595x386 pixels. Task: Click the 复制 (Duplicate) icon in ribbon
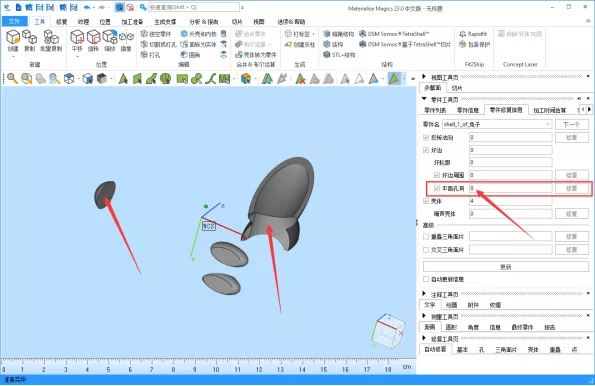click(x=29, y=41)
